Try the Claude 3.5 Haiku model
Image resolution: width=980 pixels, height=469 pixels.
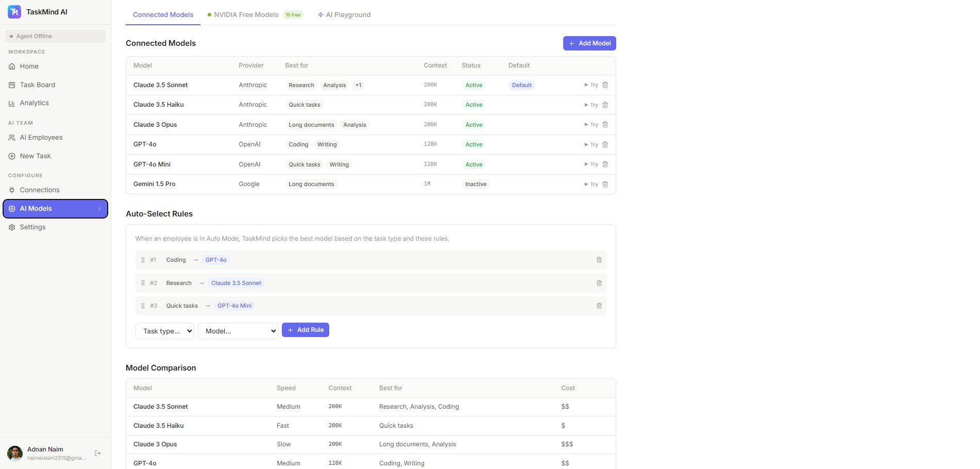click(x=591, y=105)
